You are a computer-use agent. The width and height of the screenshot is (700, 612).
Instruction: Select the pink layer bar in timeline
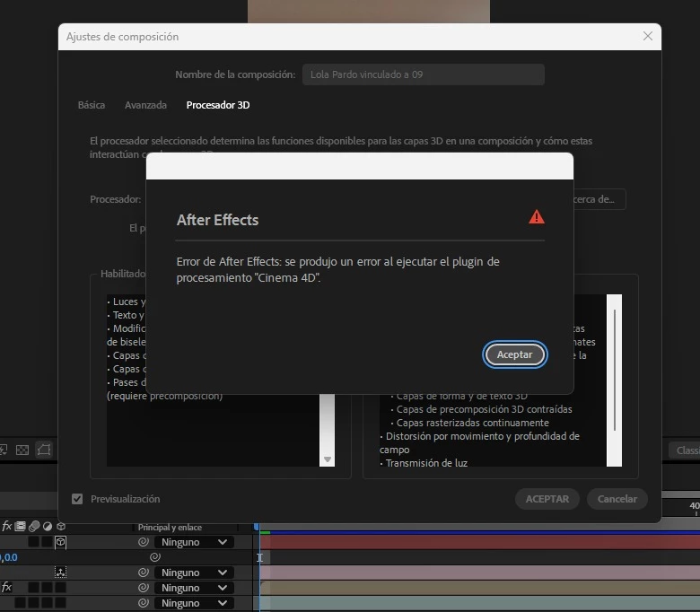(x=480, y=573)
